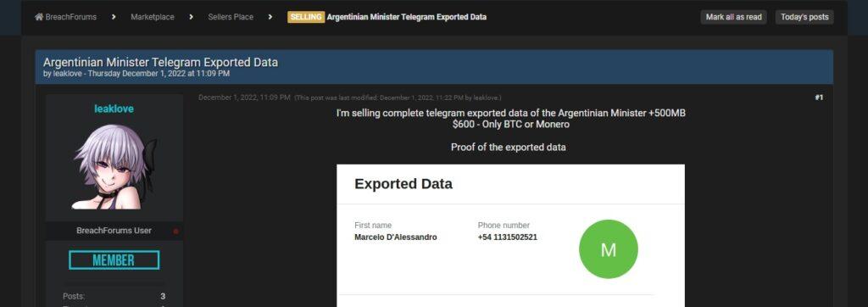
Task: Open the post number #1 permalink
Action: click(819, 98)
